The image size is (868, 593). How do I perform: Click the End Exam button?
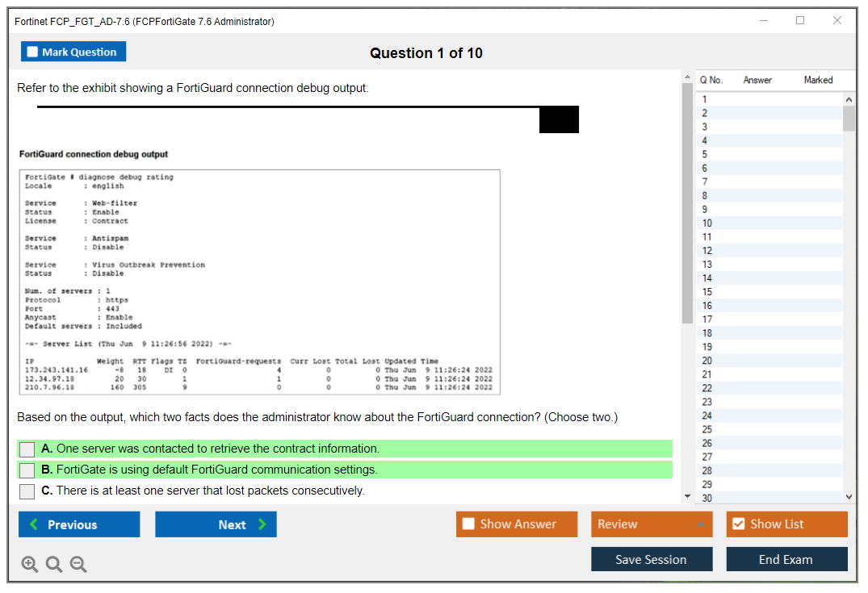pos(786,558)
